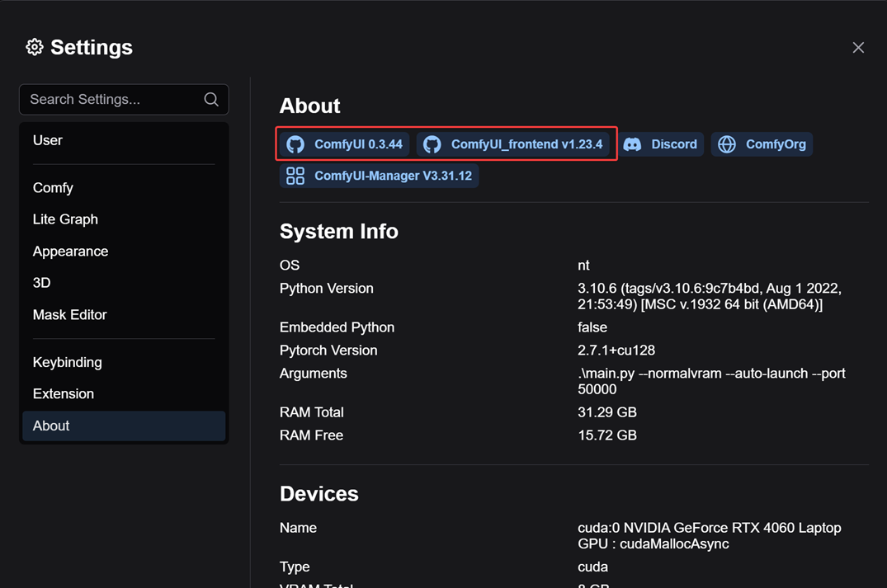
Task: Click the device Type label
Action: [295, 567]
